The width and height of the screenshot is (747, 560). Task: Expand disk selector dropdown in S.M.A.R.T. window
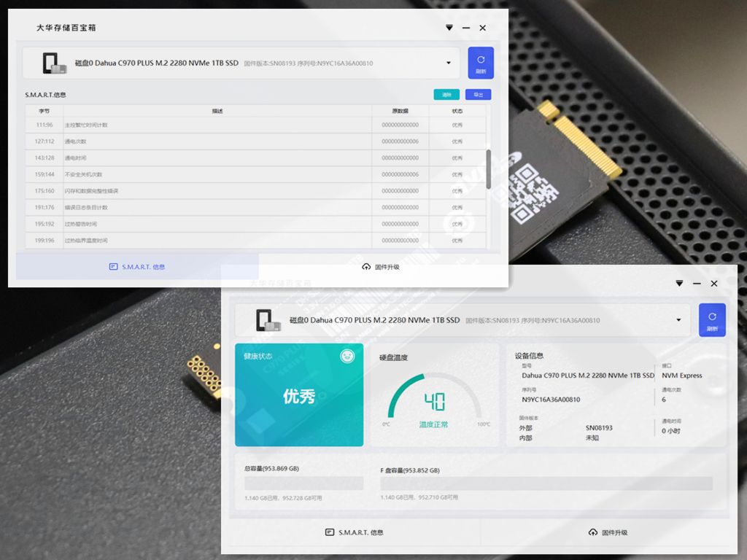(449, 63)
